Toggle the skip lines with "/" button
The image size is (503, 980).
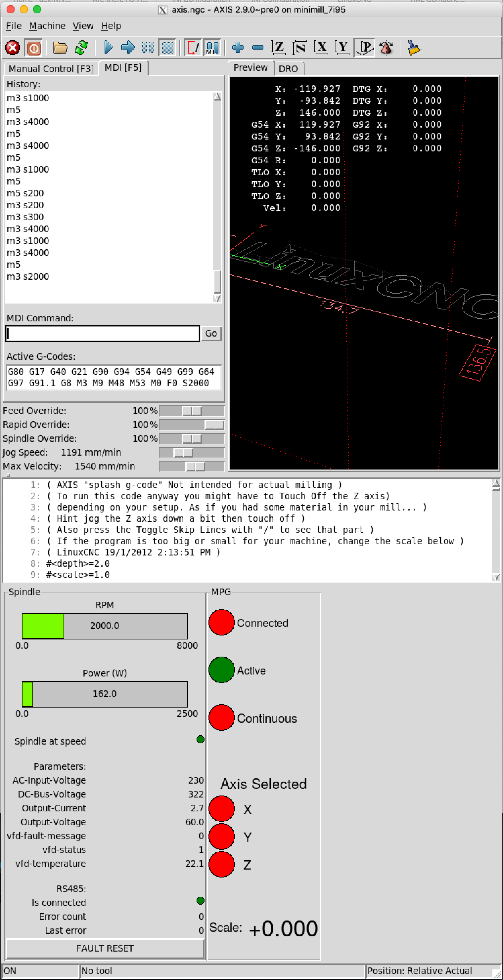(x=193, y=48)
